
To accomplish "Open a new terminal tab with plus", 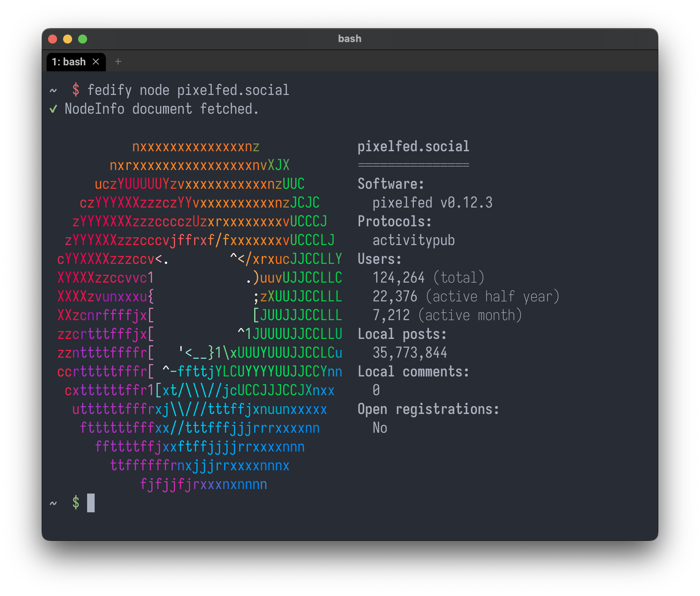I will [x=118, y=62].
